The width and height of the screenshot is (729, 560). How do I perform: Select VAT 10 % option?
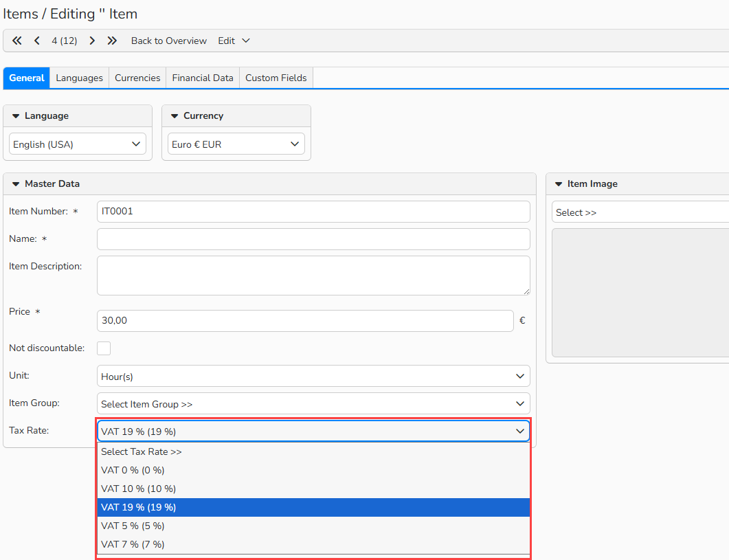pyautogui.click(x=313, y=489)
